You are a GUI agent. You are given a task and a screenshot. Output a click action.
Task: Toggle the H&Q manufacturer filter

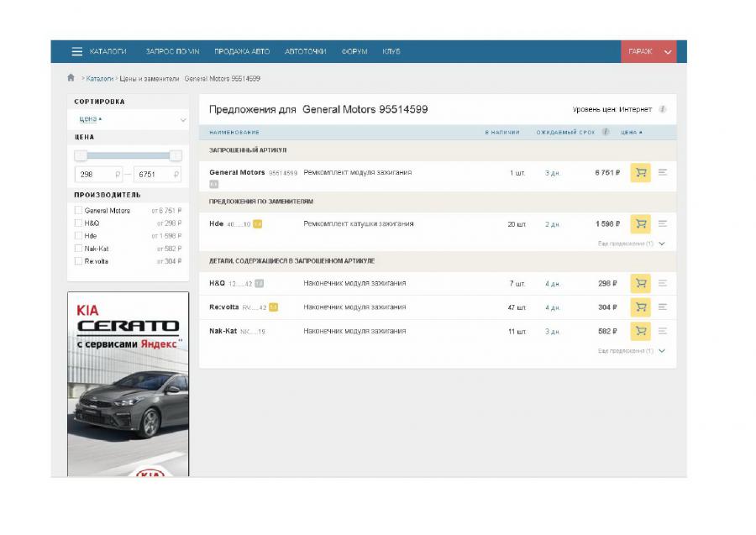tap(79, 223)
